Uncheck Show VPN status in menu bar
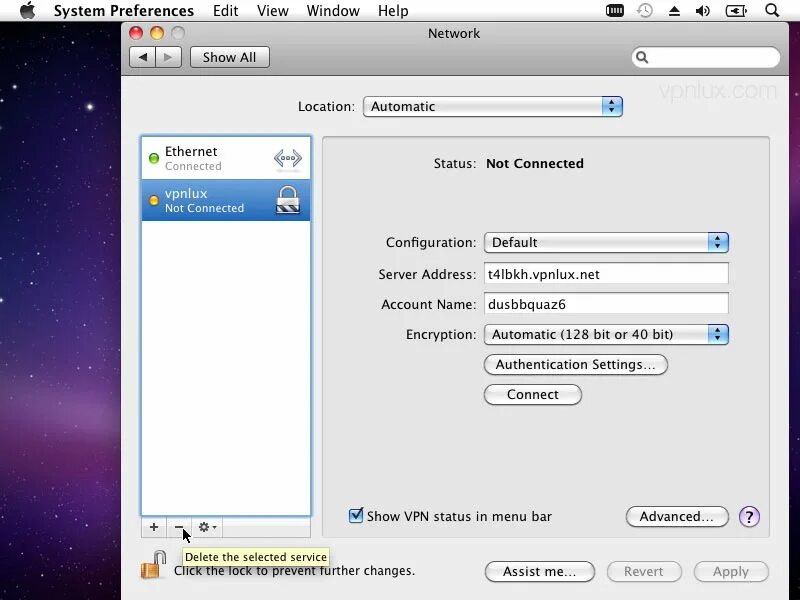 tap(356, 515)
